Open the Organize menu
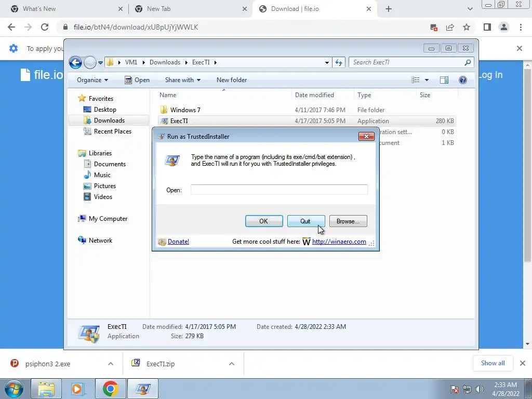Screen dimensions: 532x399 click(92, 80)
